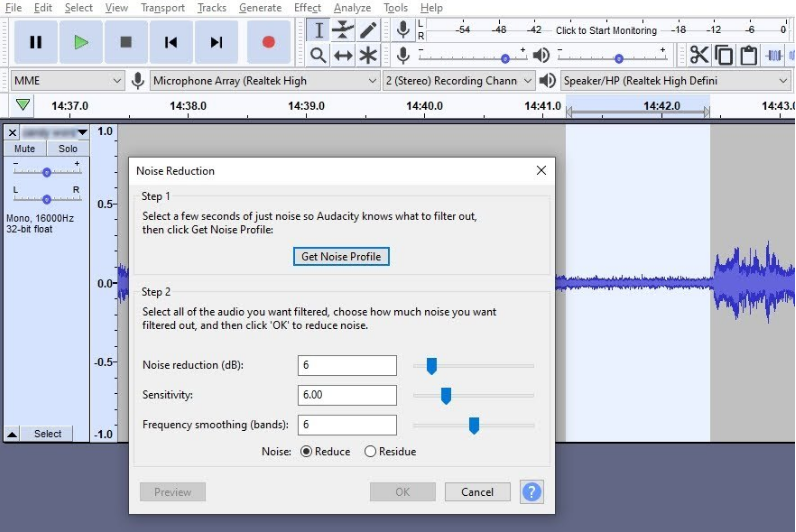Move the Frequency smoothing slider
The image size is (796, 532).
tap(474, 425)
